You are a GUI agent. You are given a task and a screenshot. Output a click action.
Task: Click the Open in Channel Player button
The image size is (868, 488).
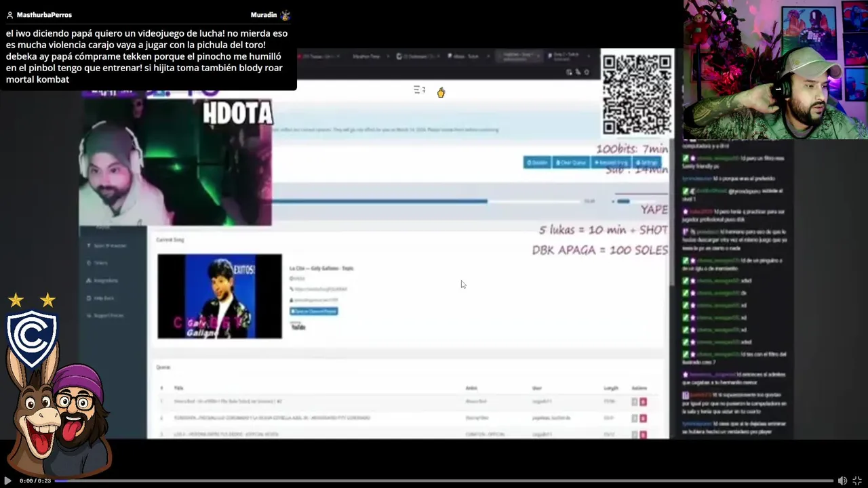point(314,311)
